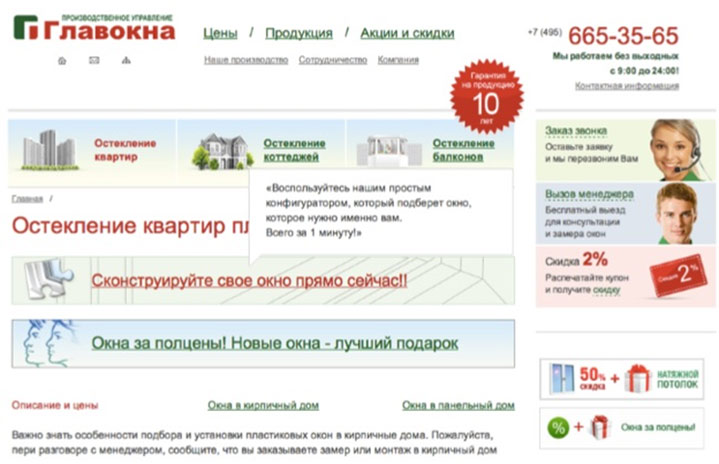The image size is (719, 464).
Task: Open Окна в панельный дом link
Action: point(458,405)
